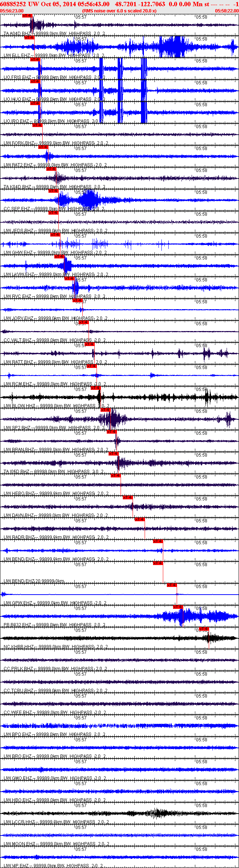Image resolution: width=239 pixels, height=868 pixels.
Task: Click the pick flag on the CC SEP trace
Action: 54,191
